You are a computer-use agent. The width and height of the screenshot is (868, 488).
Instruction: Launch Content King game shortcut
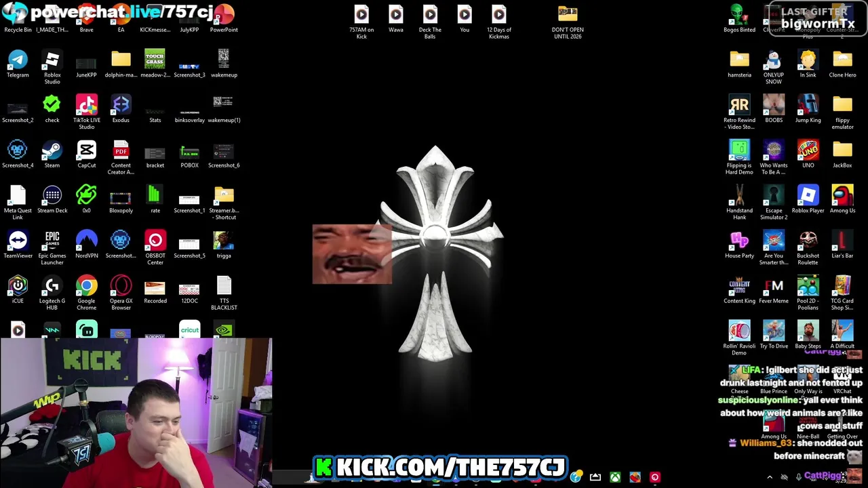739,290
